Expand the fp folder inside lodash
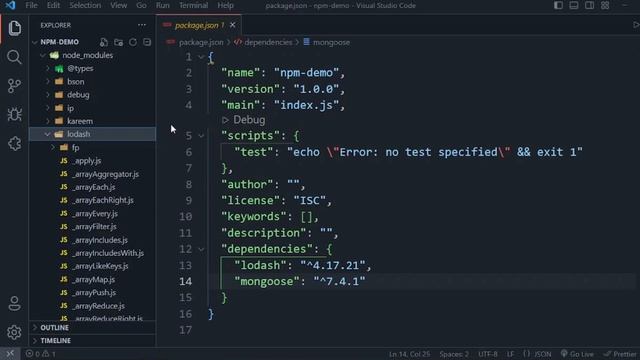This screenshot has width=640, height=360. click(x=53, y=147)
